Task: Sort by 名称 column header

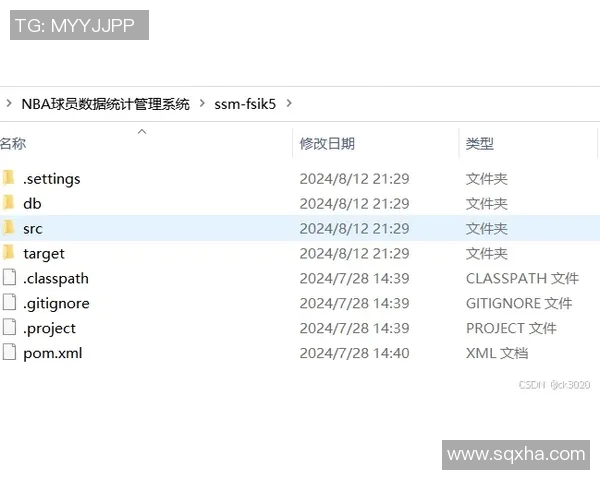Action: pos(13,144)
